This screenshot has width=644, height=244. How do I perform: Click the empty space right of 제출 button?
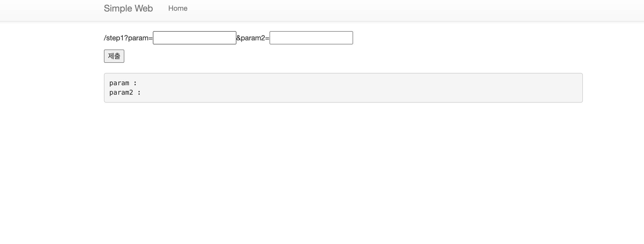point(331,56)
